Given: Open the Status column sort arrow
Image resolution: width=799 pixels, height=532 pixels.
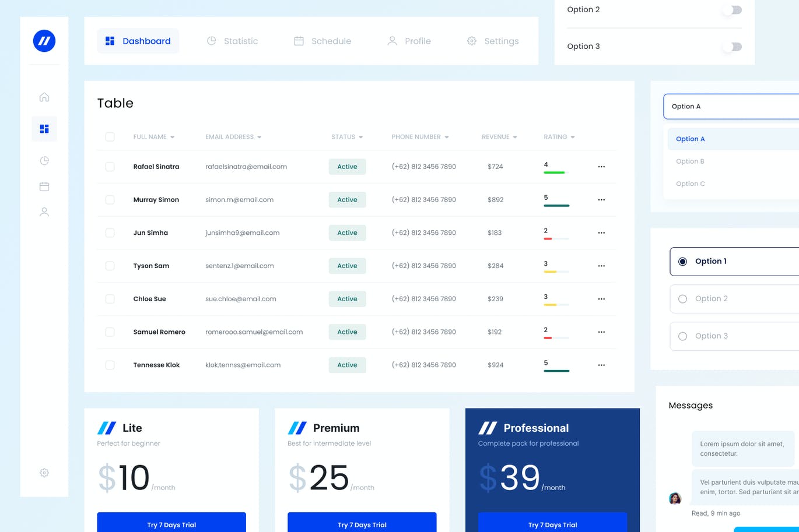Looking at the screenshot, I should click(360, 138).
